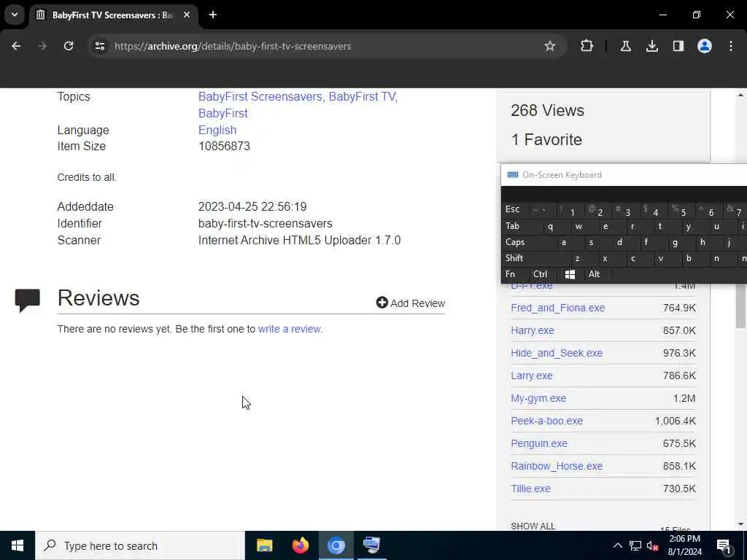Close the BabyFirst TV Screensavers tab
Viewport: 747px width, 560px height.
pos(187,15)
